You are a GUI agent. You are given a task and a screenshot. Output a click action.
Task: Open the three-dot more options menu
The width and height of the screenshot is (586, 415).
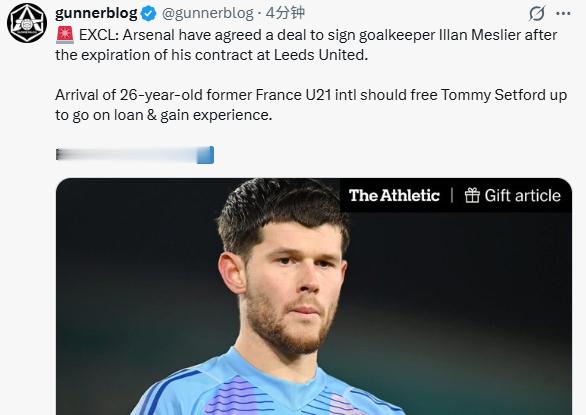pos(563,14)
